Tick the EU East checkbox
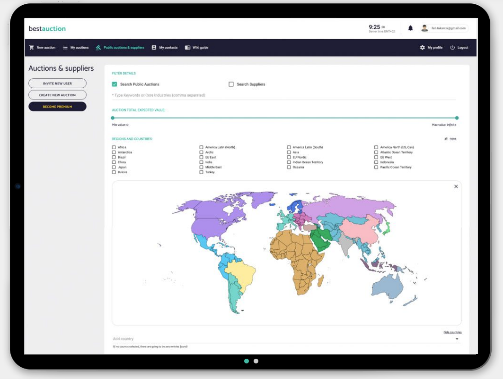Image resolution: width=503 pixels, height=379 pixels. 201,157
